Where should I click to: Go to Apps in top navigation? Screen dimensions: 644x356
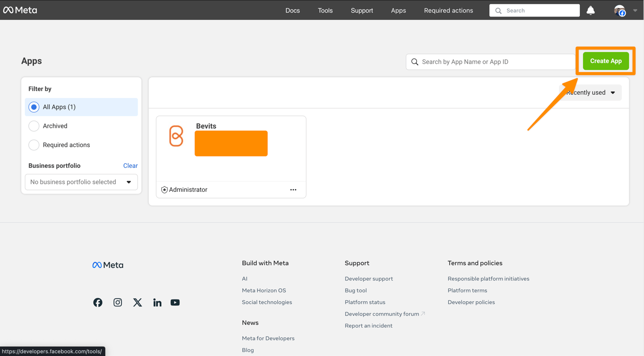click(398, 10)
